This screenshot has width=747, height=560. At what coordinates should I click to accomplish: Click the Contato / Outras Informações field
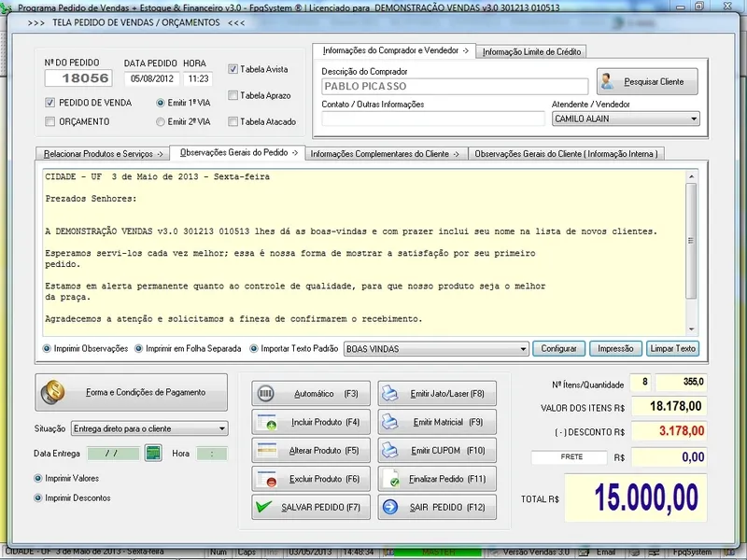(432, 119)
